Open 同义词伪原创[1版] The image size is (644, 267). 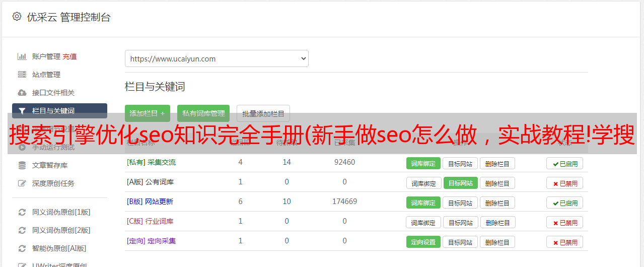(x=61, y=212)
